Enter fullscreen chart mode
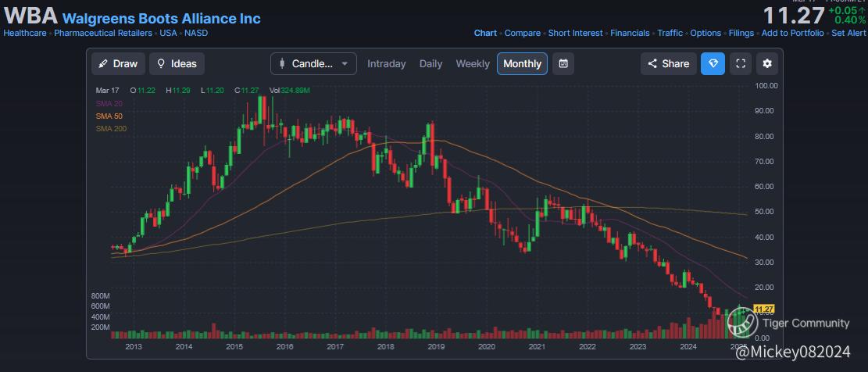This screenshot has height=372, width=868. pos(740,64)
